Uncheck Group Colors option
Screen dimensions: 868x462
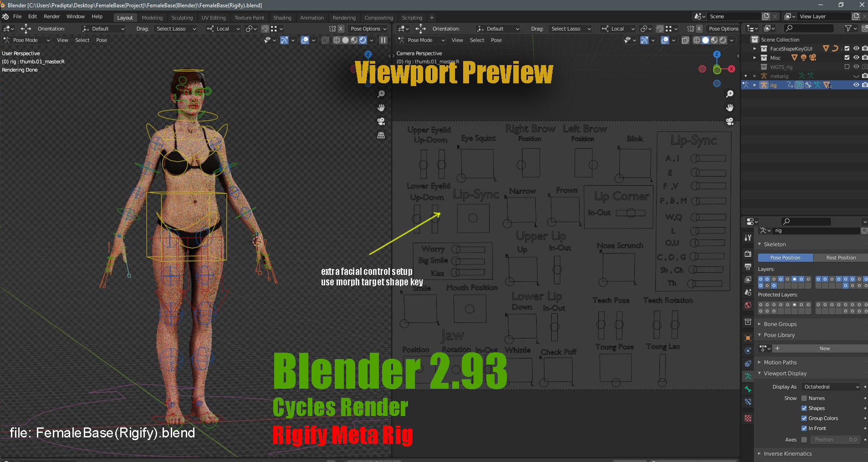coord(804,418)
